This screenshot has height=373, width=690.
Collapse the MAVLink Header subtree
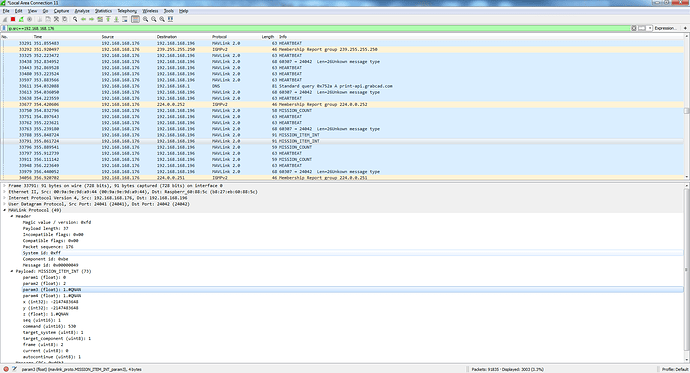[12, 216]
